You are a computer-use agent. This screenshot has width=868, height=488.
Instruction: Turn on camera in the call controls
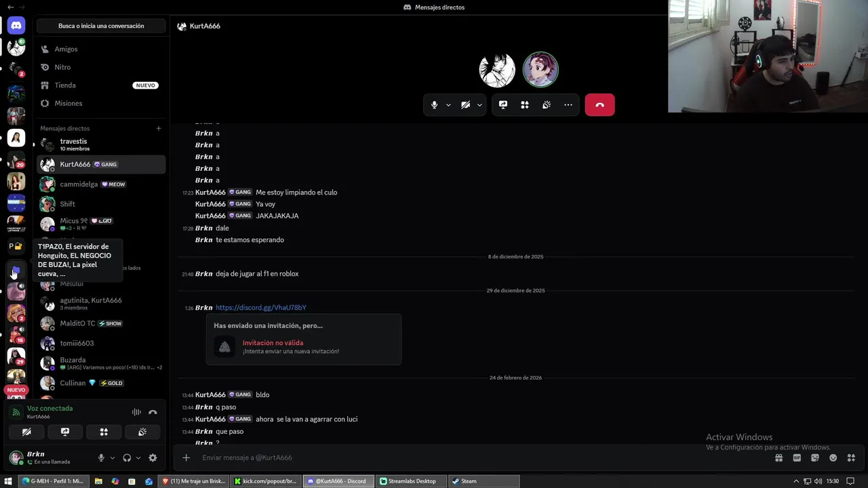(x=465, y=105)
